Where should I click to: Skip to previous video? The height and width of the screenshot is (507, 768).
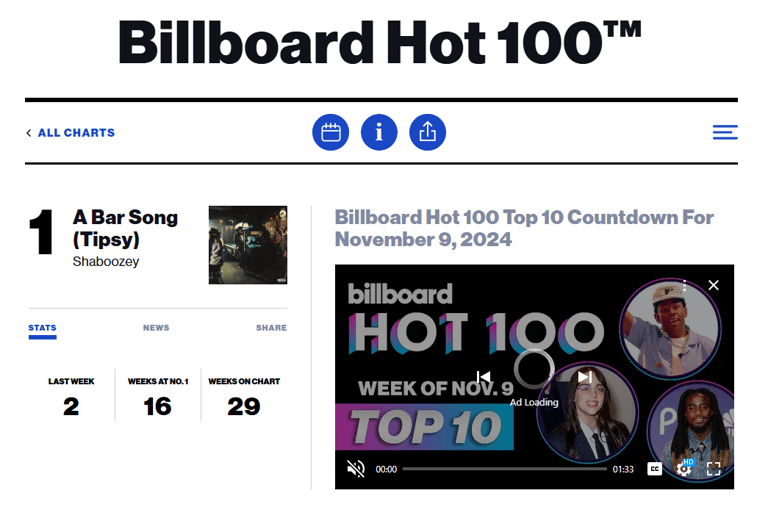484,377
